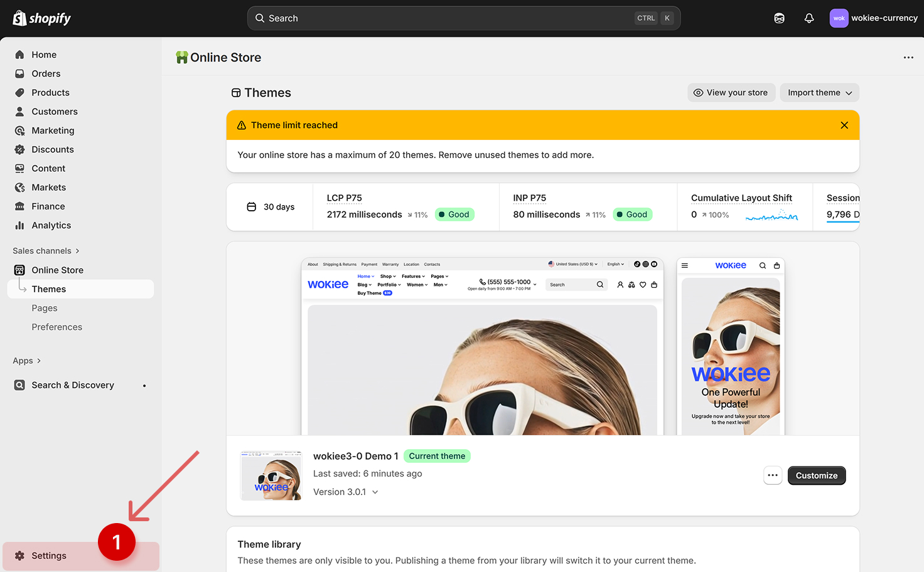Screen dimensions: 924x572
Task: Expand the Version 3.0.1 dropdown
Action: pos(346,492)
